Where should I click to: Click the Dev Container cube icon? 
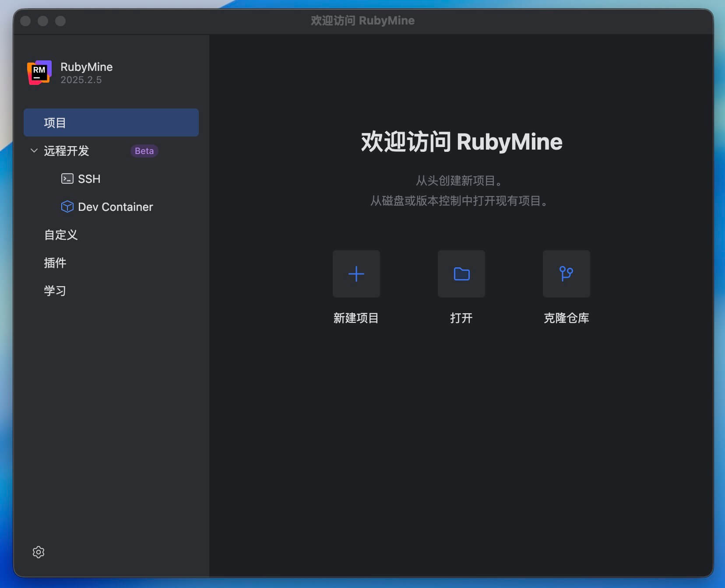(x=67, y=206)
